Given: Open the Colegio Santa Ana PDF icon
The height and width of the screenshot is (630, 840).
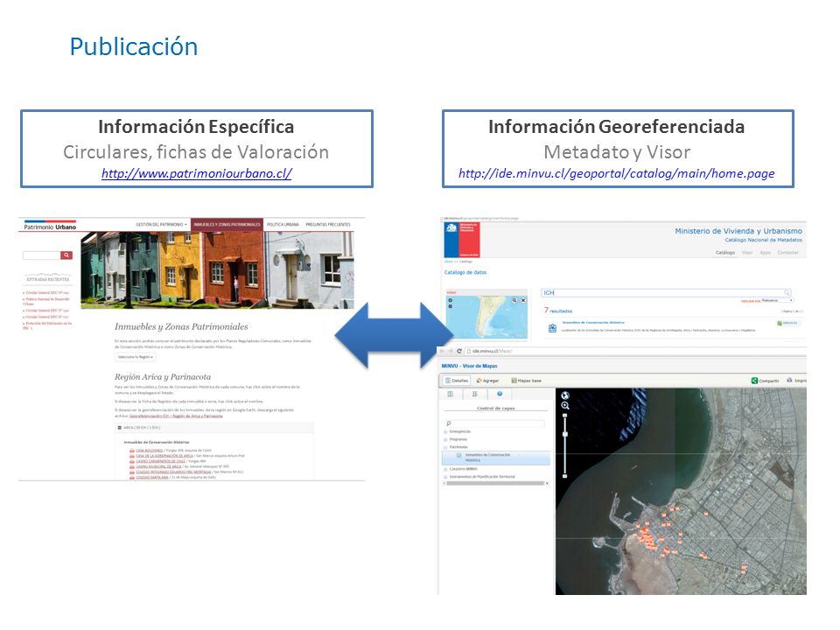Looking at the screenshot, I should (132, 478).
